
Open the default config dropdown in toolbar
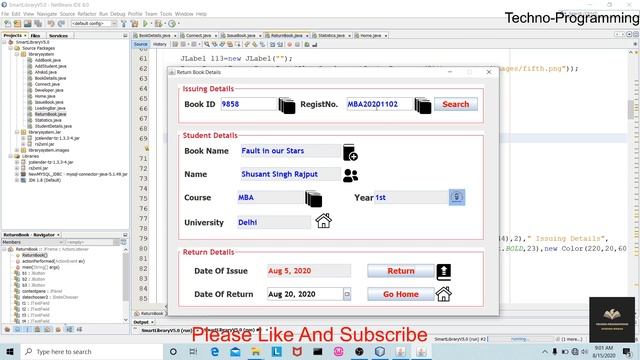(94, 24)
